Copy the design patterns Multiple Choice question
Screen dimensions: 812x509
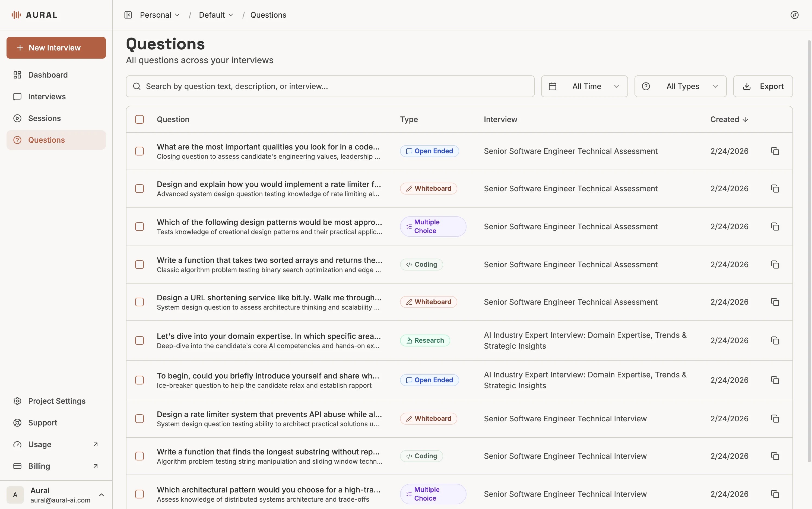(775, 227)
